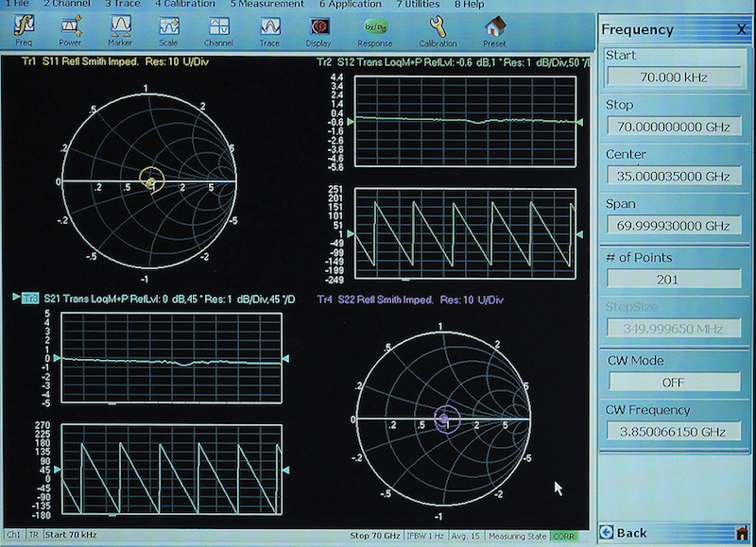The width and height of the screenshot is (756, 547).
Task: Open the Measurement menu
Action: pos(266,4)
